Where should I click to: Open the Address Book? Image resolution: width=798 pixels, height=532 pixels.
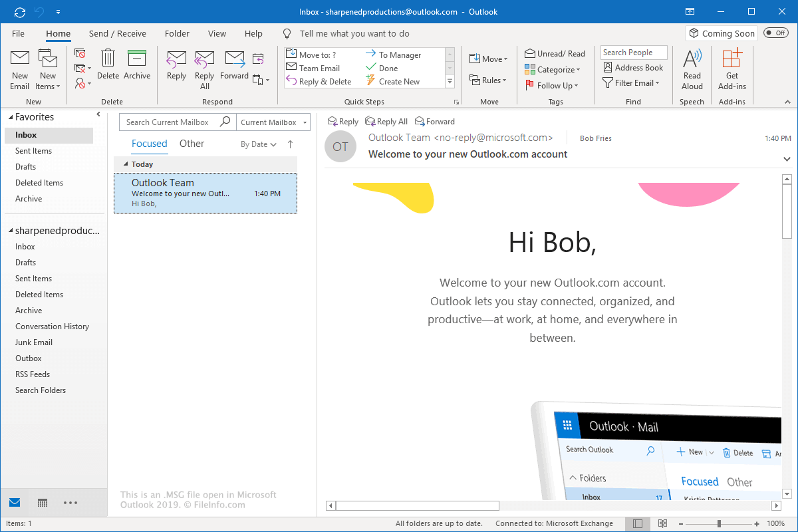coord(633,68)
